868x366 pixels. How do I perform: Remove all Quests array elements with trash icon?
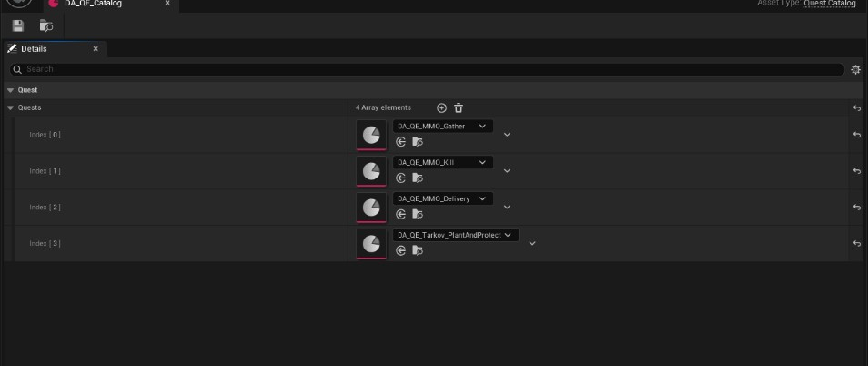tap(459, 108)
